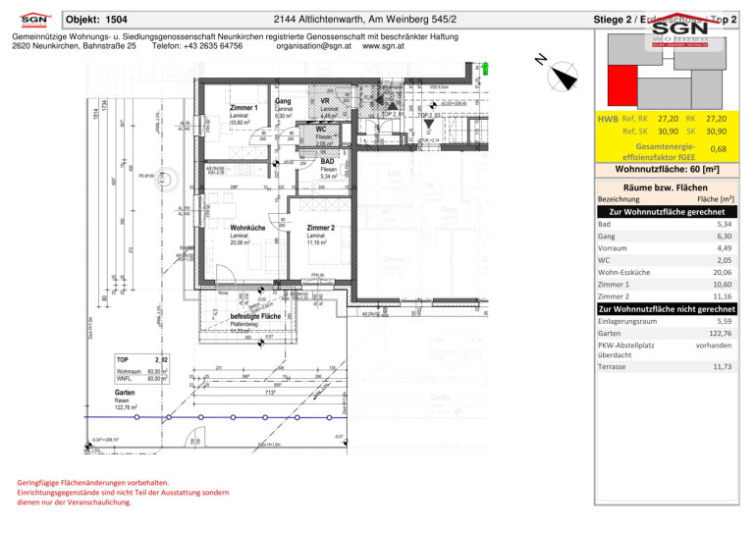This screenshot has width=756, height=534.
Task: Click the TOP 2_01 entrance marker
Action: pyautogui.click(x=392, y=115)
